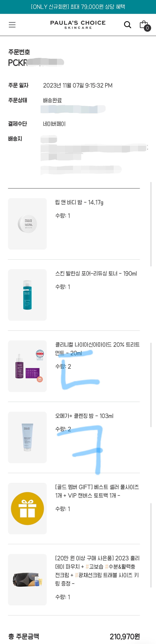Screen dimensions: 156x644
Task: Open the hamburger menu
Action: [12, 25]
